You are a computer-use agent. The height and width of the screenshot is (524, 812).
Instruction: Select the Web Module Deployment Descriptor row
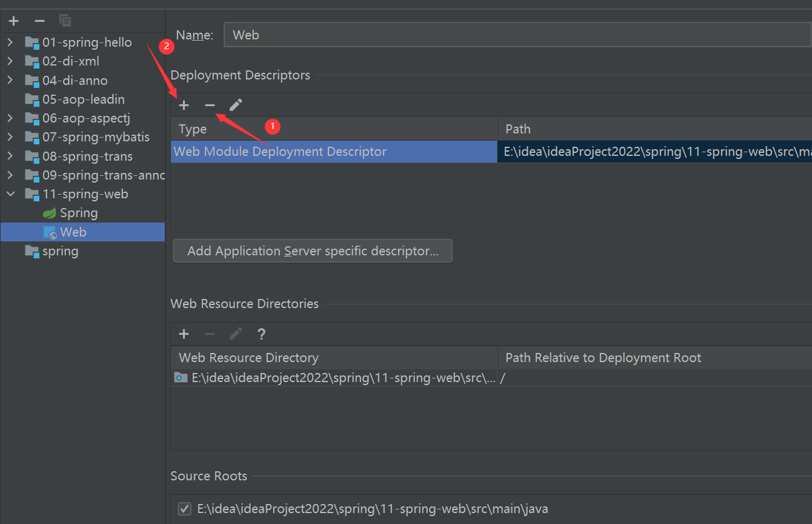[491, 152]
